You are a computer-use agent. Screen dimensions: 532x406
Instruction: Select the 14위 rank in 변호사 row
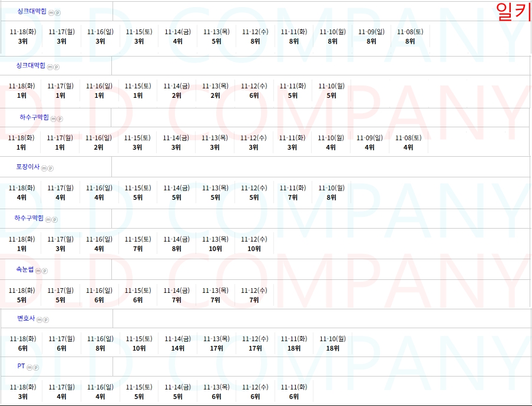(178, 348)
